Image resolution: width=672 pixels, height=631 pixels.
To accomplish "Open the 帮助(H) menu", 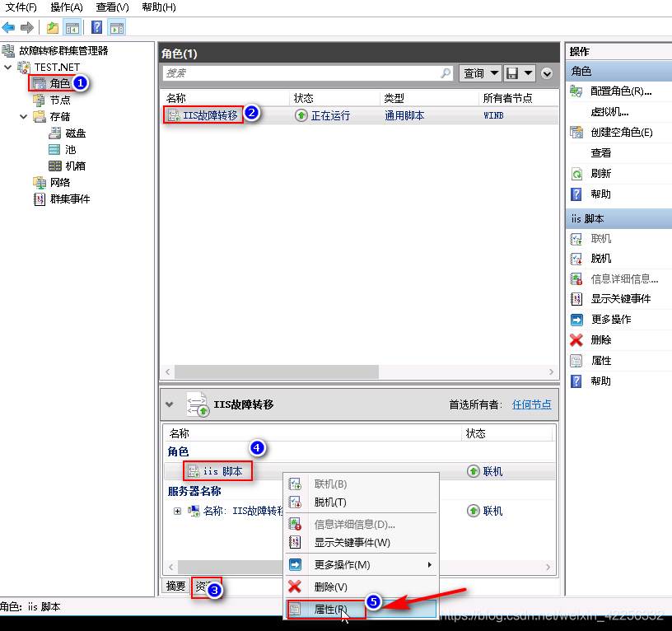I will pyautogui.click(x=159, y=7).
